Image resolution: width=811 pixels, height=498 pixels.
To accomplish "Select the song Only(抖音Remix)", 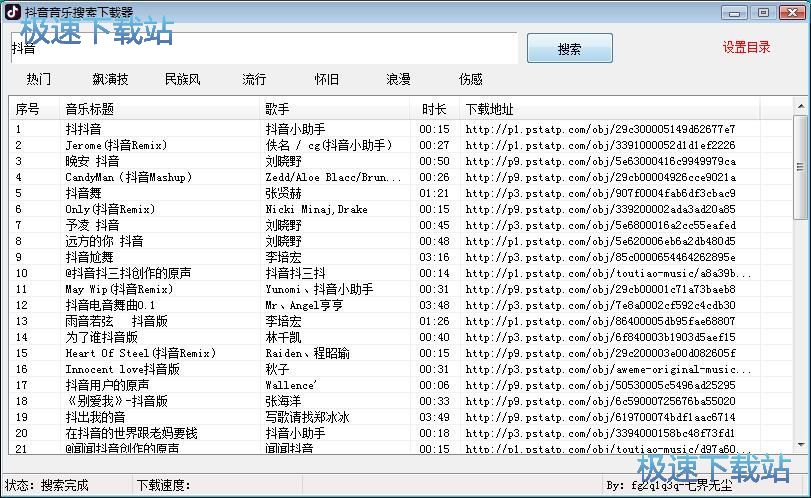I will [110, 209].
